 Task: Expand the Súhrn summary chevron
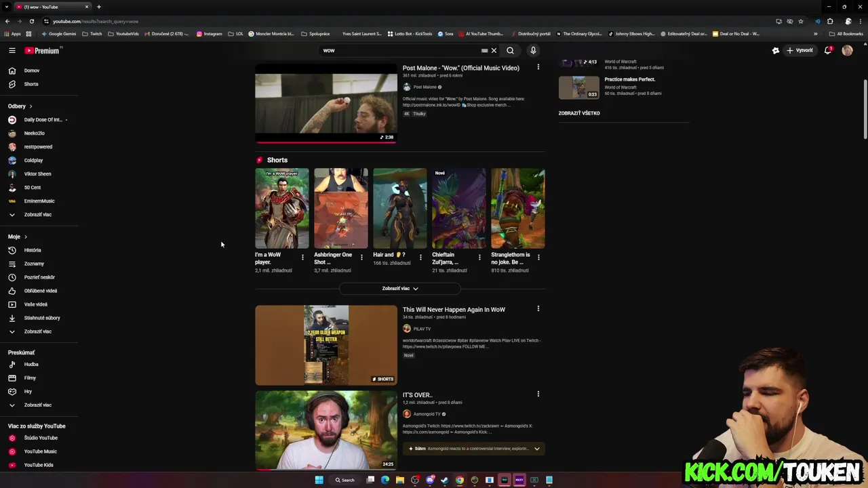(x=536, y=449)
